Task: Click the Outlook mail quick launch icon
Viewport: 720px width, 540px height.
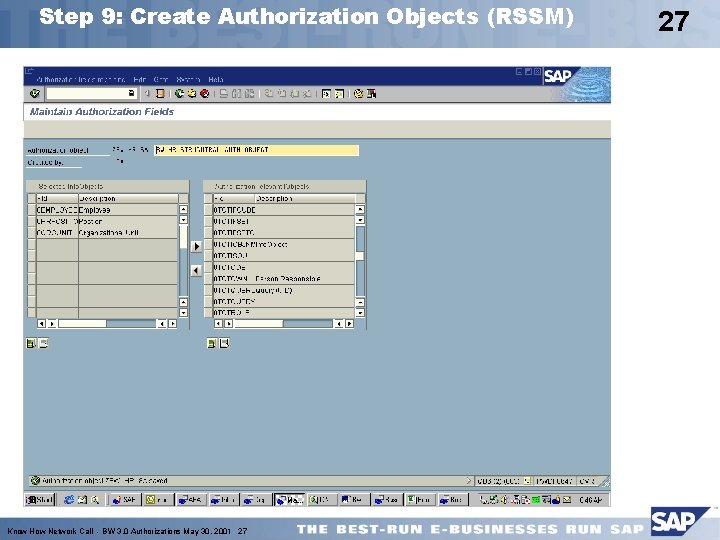Action: (x=82, y=500)
